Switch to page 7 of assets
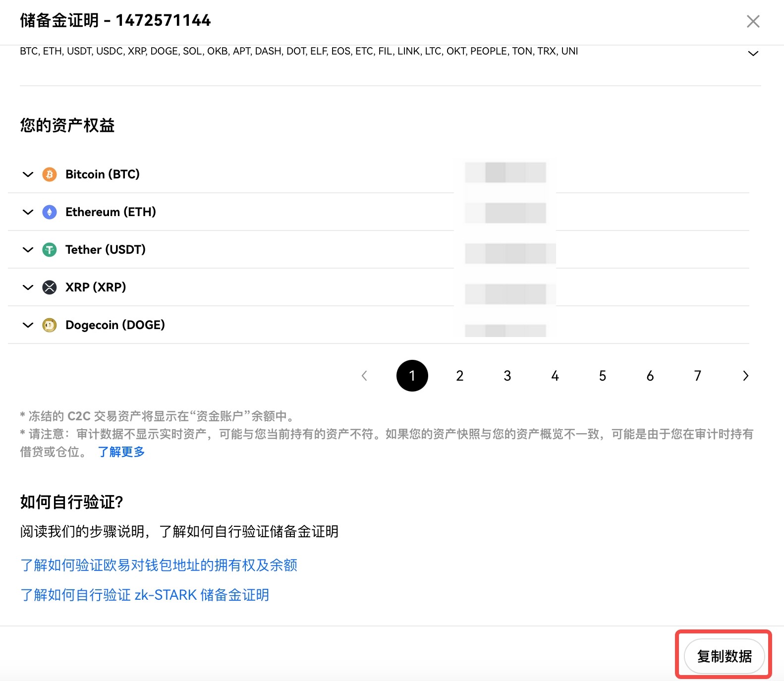Viewport: 784px width, 681px height. tap(698, 376)
